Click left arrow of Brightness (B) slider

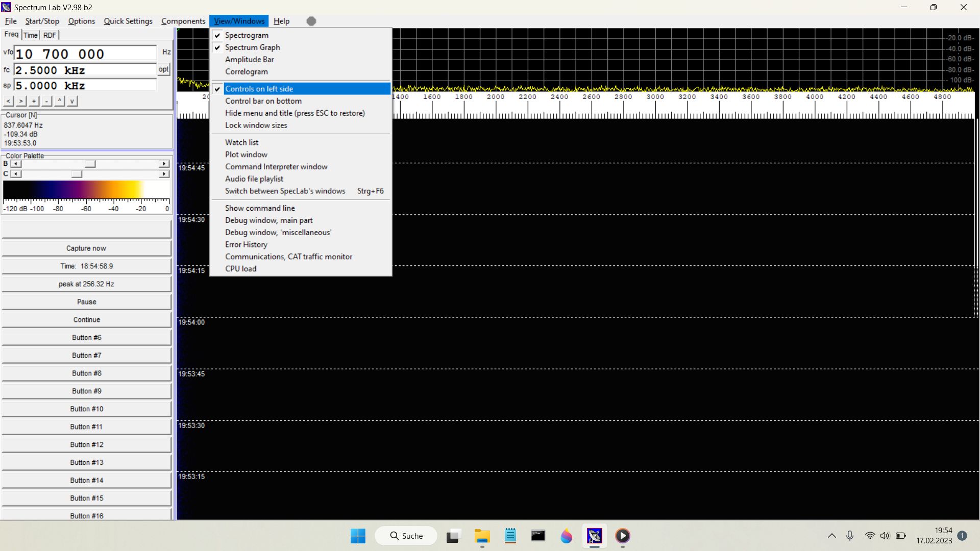point(16,164)
